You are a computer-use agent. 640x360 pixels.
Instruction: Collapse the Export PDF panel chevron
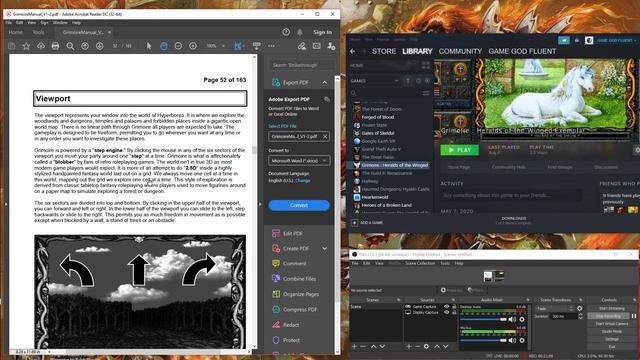324,82
